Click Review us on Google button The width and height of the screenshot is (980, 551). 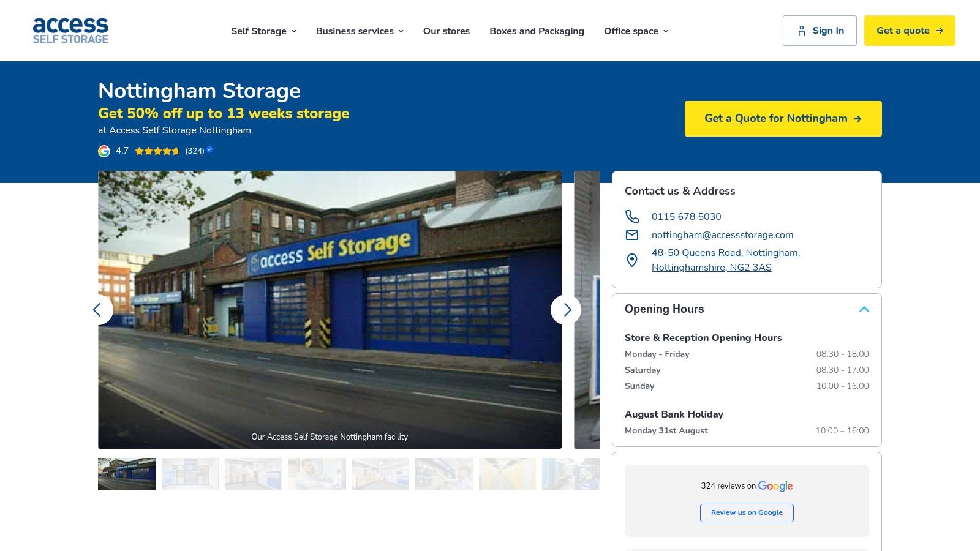(747, 513)
